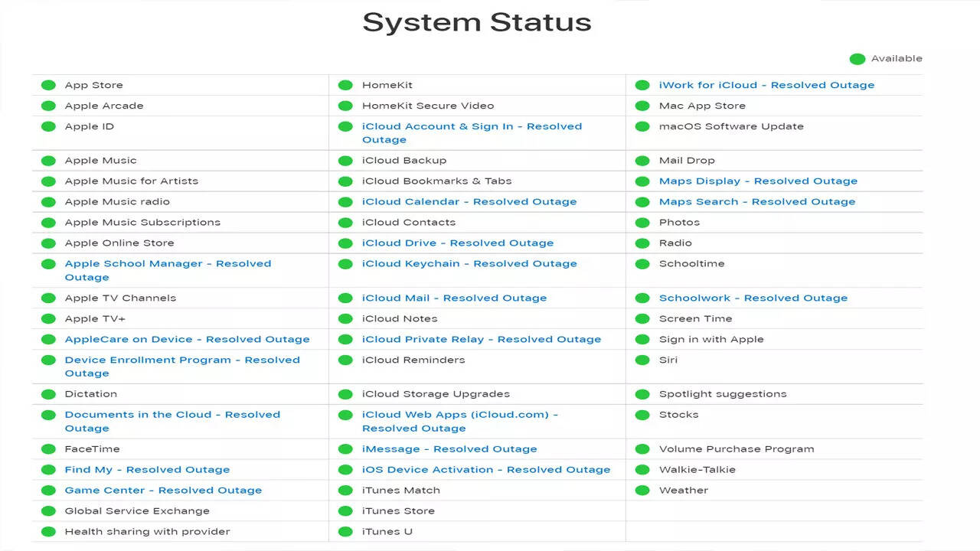The image size is (980, 551).
Task: Click the status dot next to Stocks
Action: coord(642,415)
